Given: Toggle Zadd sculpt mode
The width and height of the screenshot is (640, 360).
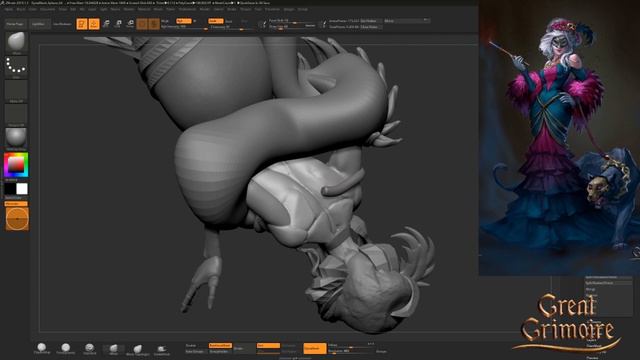Looking at the screenshot, I should click(x=216, y=21).
